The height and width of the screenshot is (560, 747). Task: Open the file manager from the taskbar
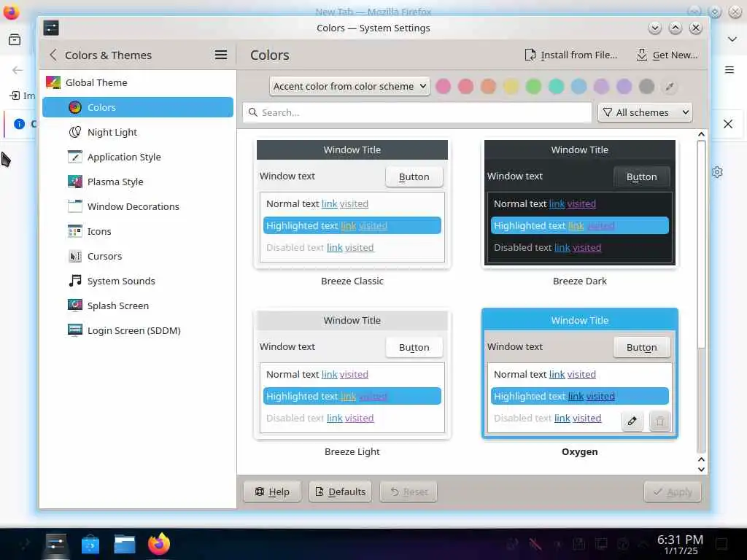point(124,543)
